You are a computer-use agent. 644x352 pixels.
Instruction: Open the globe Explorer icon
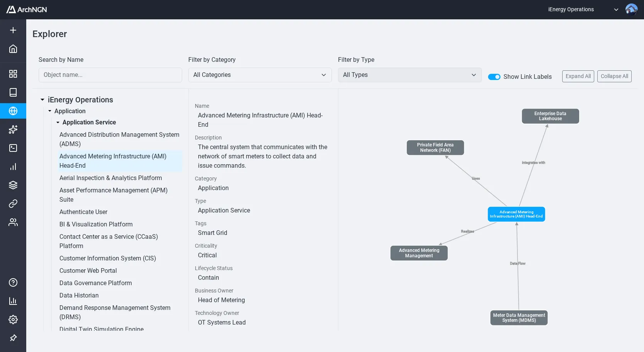(13, 111)
